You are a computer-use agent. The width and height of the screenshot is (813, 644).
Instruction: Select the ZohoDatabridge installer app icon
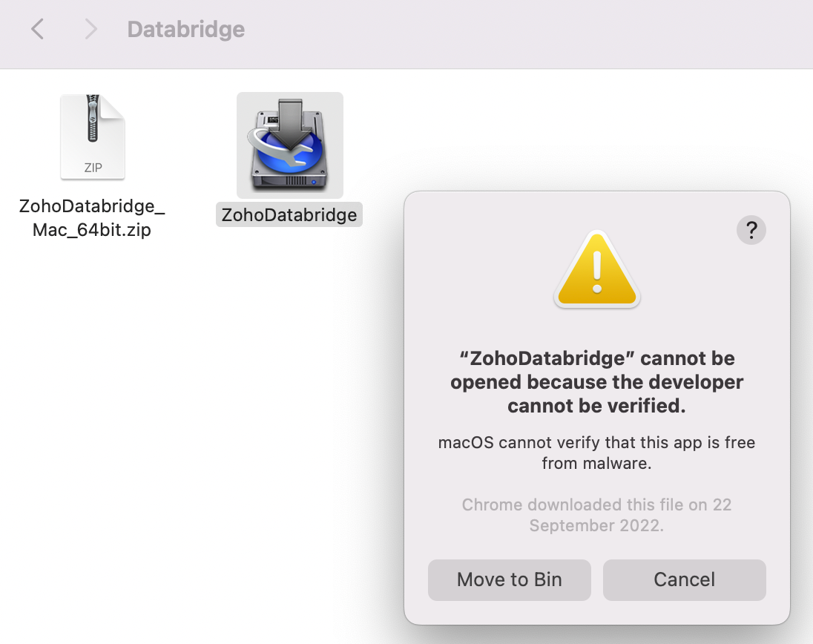(290, 145)
